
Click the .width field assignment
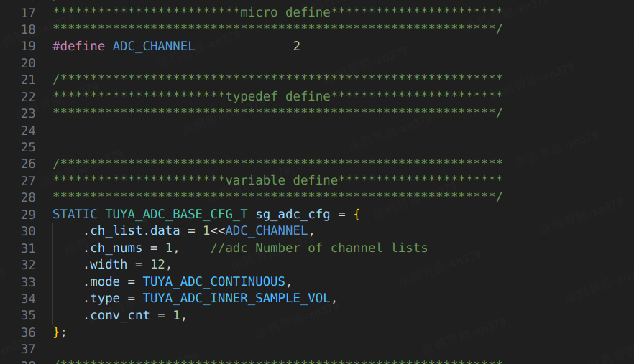point(127,264)
